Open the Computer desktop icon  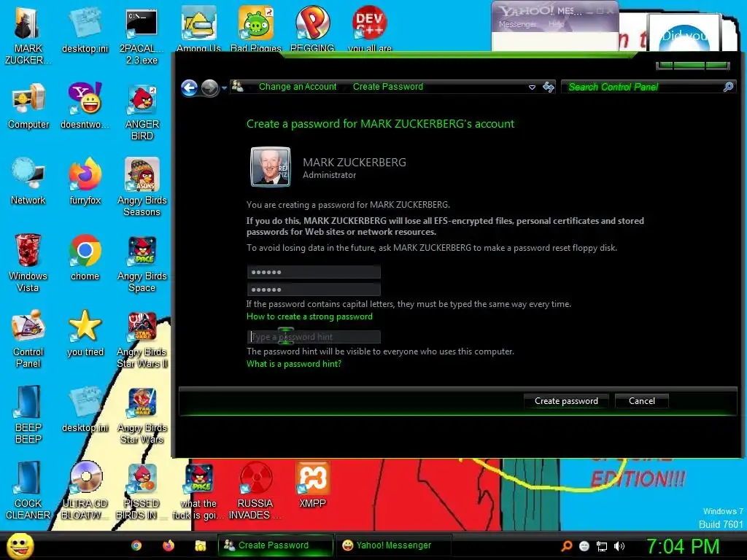click(28, 106)
